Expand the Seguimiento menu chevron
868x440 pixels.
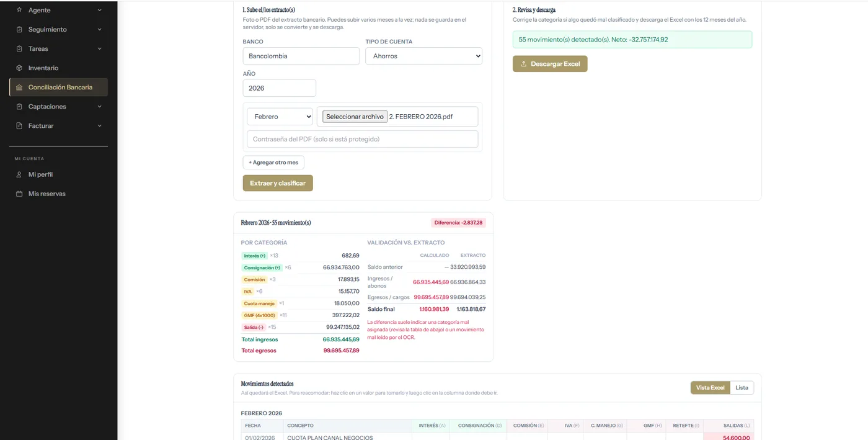click(x=100, y=29)
